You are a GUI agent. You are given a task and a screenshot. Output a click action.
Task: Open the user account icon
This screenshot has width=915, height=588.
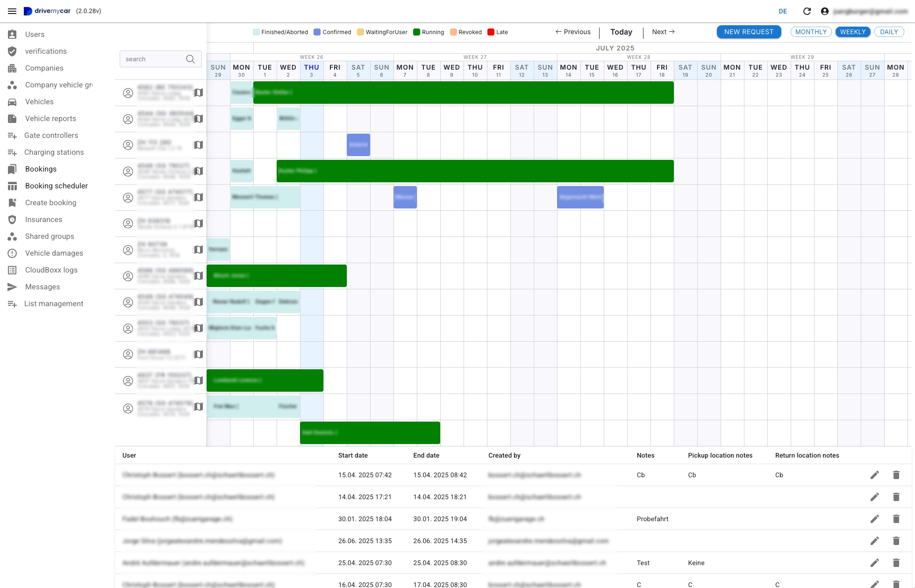coord(825,11)
